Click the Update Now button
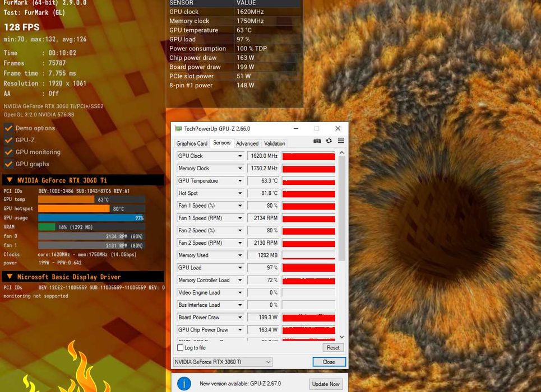541x392 pixels. (326, 384)
